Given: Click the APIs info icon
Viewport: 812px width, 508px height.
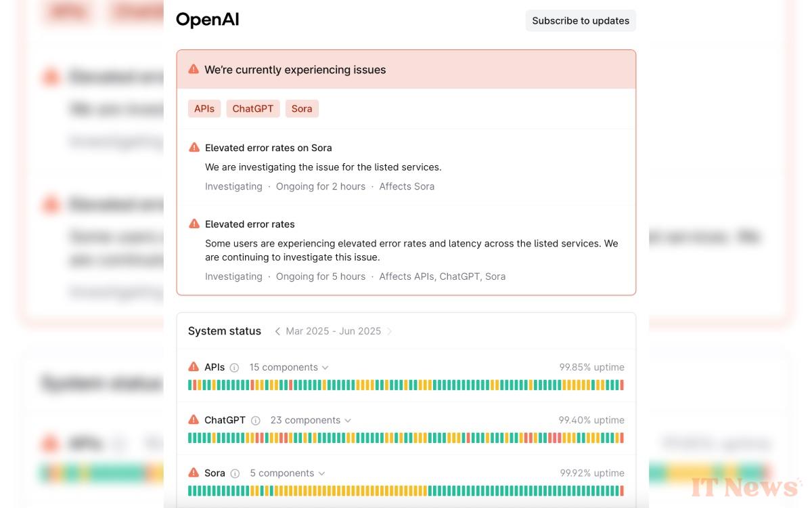Looking at the screenshot, I should [x=234, y=368].
